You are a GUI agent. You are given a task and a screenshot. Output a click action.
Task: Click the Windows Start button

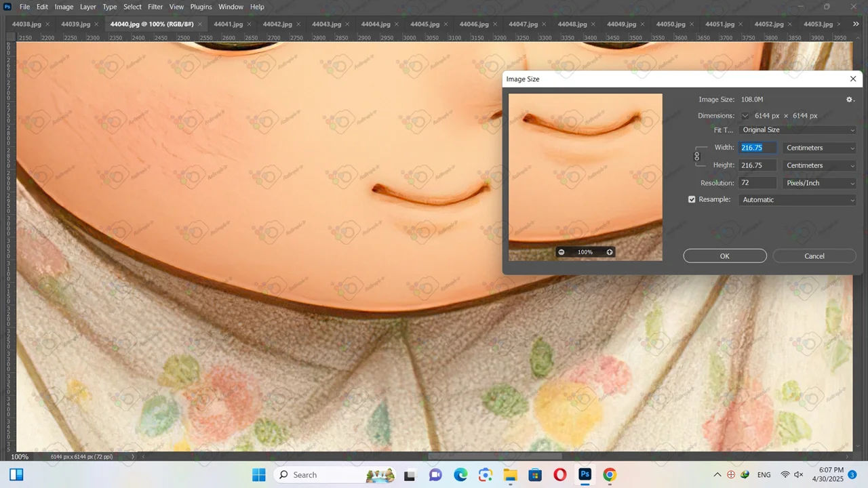[259, 474]
